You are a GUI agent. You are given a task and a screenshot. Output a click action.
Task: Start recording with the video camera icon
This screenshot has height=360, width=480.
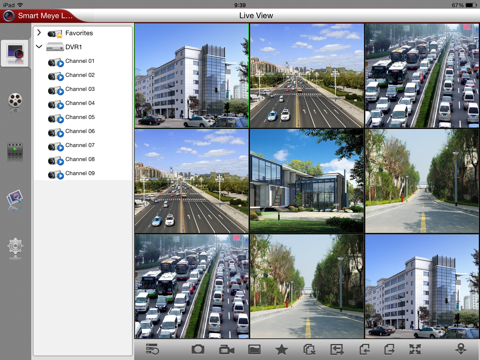(226, 350)
